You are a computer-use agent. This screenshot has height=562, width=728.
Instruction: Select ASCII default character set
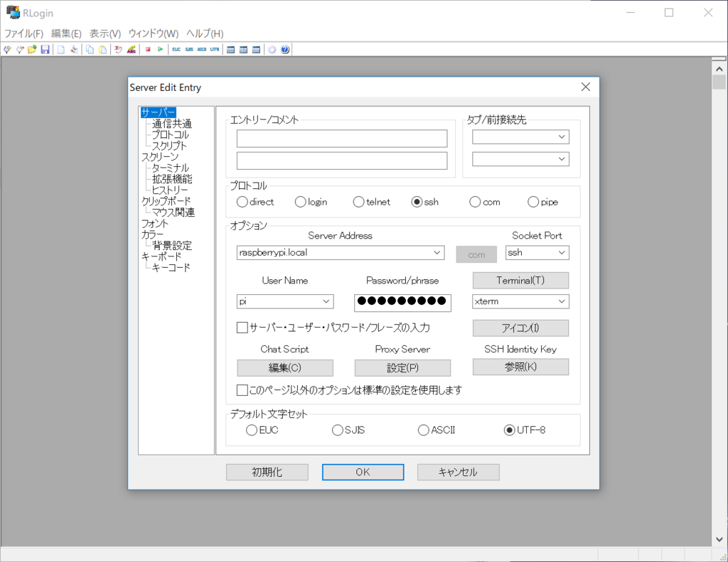pyautogui.click(x=424, y=430)
